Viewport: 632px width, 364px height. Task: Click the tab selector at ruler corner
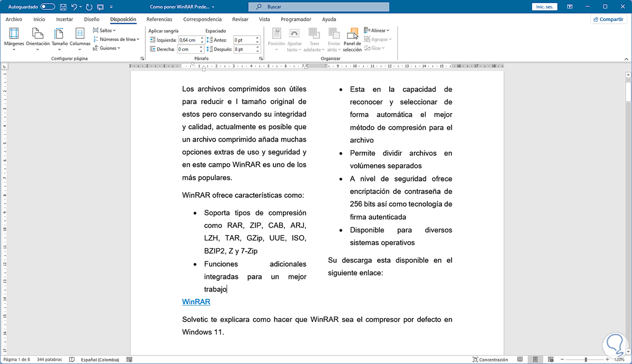tap(4, 67)
